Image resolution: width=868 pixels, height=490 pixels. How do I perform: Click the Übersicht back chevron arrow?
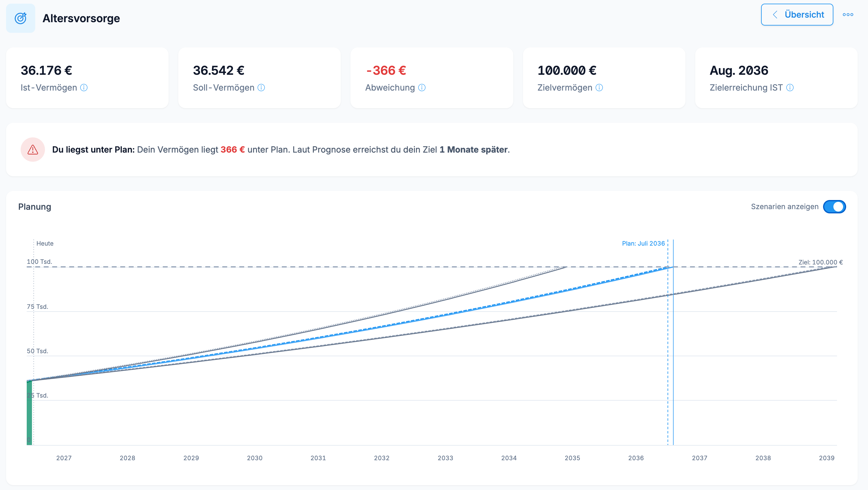pos(775,15)
